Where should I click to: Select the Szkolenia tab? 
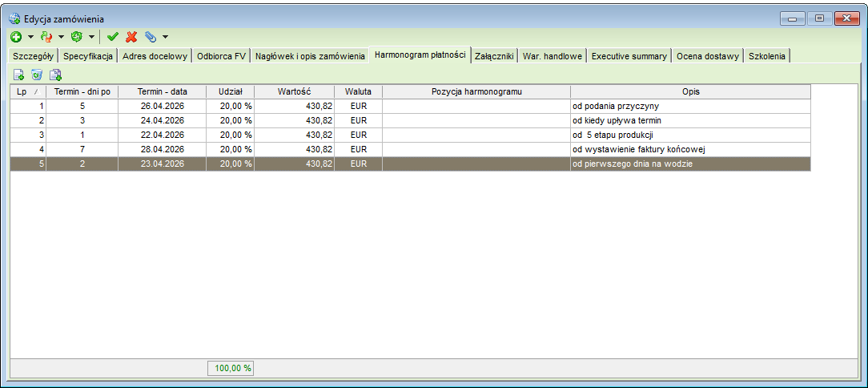coord(766,56)
